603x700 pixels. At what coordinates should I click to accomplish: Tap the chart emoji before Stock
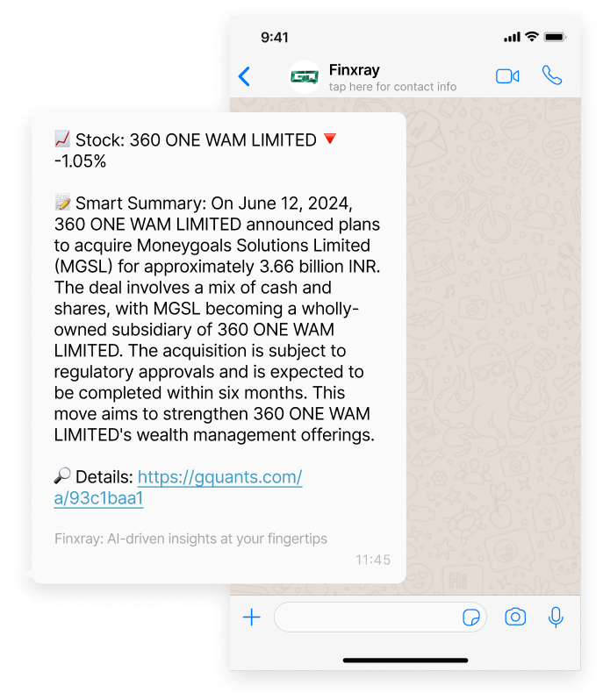(62, 139)
